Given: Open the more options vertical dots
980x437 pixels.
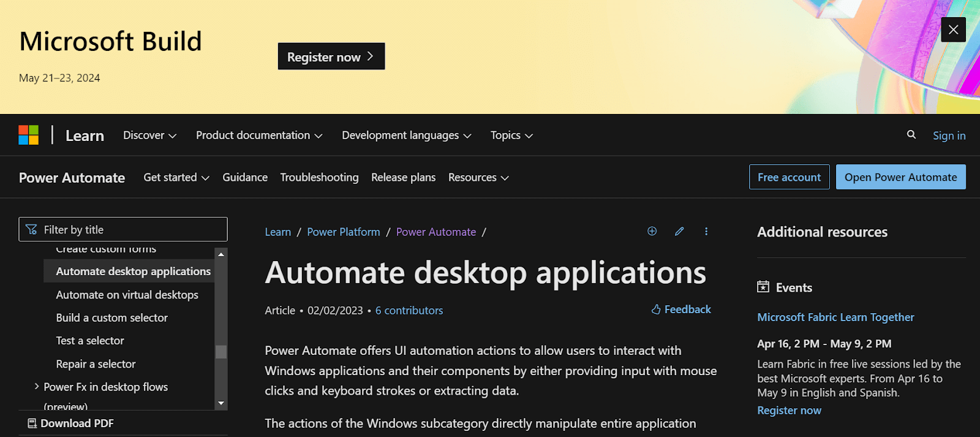Looking at the screenshot, I should coord(706,231).
